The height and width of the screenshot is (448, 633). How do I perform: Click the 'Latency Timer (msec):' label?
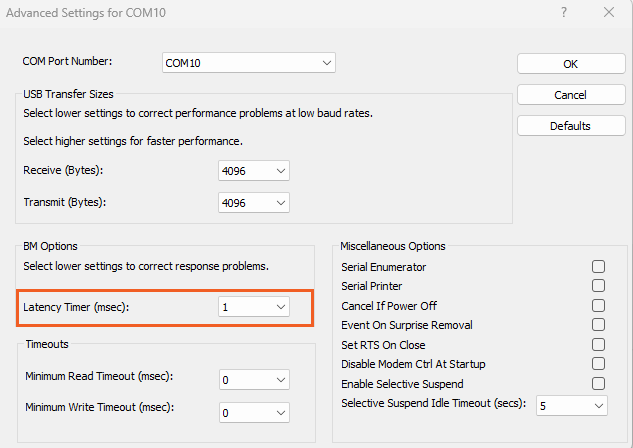[x=76, y=307]
